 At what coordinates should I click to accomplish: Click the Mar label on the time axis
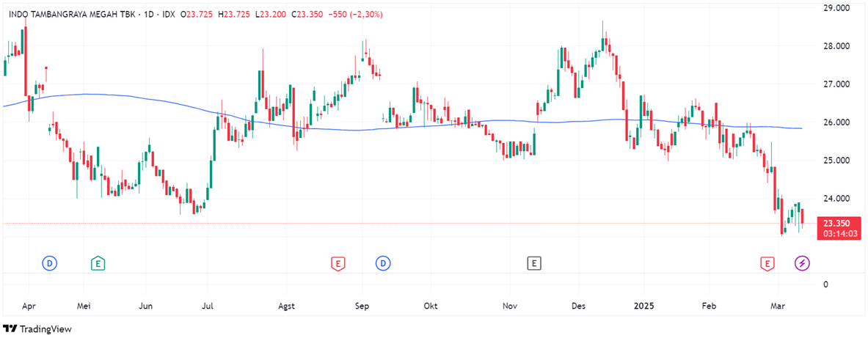(778, 306)
